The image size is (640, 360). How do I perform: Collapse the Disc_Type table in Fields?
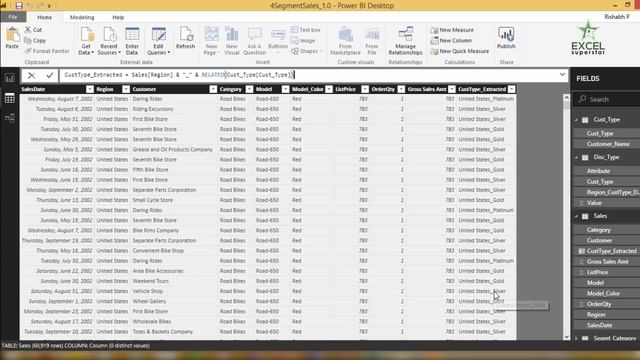pos(577,157)
